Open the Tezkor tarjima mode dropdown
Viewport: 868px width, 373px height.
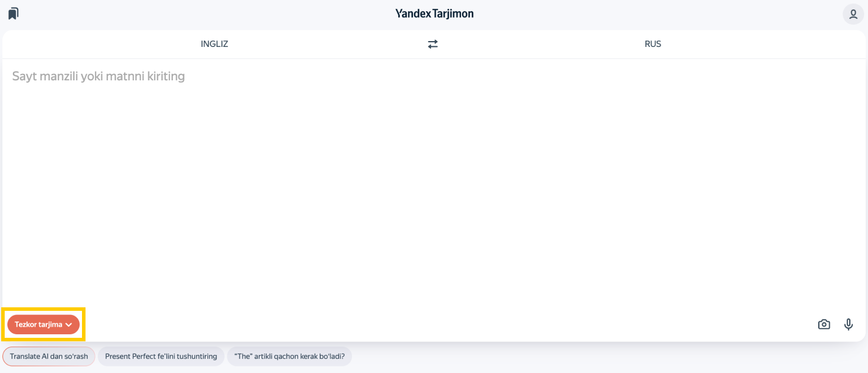tap(43, 324)
